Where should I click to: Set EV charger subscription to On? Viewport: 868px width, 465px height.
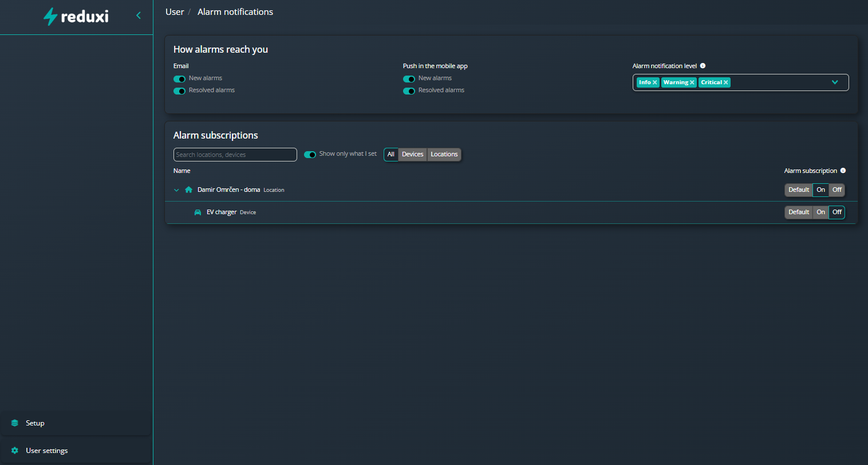(x=821, y=212)
